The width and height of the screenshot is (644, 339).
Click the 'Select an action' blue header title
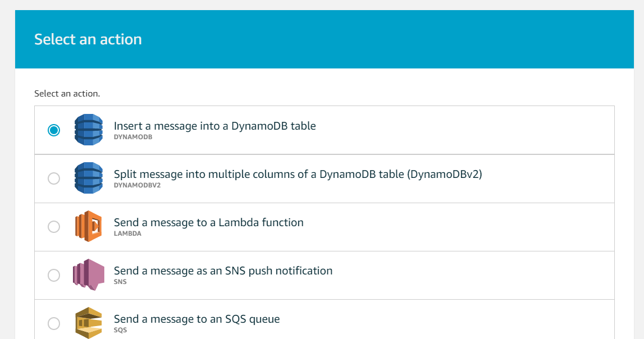coord(88,39)
